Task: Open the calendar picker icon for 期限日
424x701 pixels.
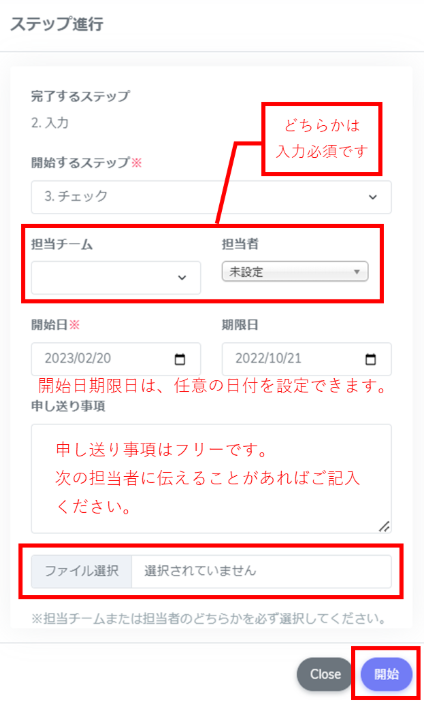Action: click(x=371, y=359)
